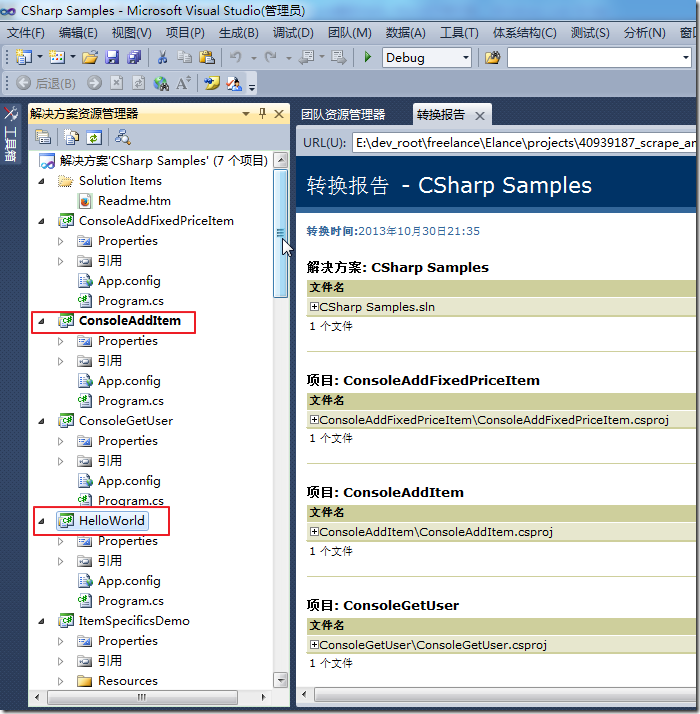The height and width of the screenshot is (714, 700).
Task: Click the Undo arrow icon
Action: click(235, 57)
